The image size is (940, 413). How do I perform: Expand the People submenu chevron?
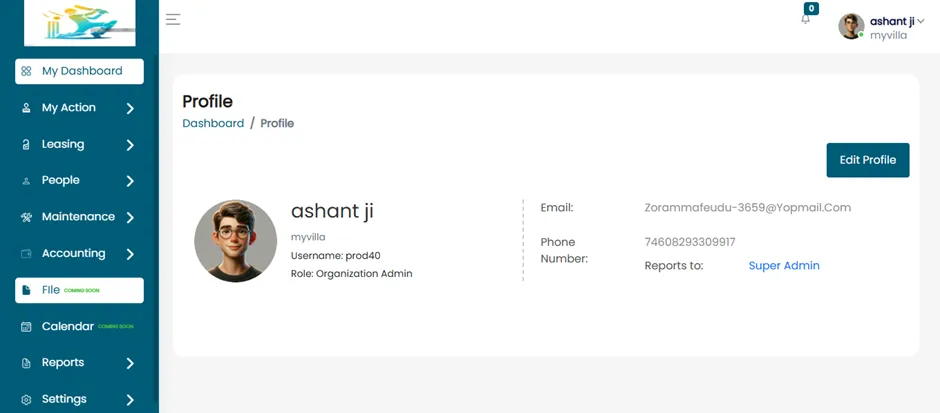[x=130, y=181]
